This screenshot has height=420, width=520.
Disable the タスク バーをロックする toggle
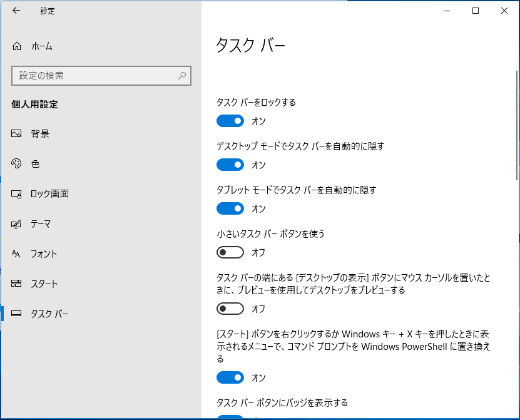click(x=230, y=121)
